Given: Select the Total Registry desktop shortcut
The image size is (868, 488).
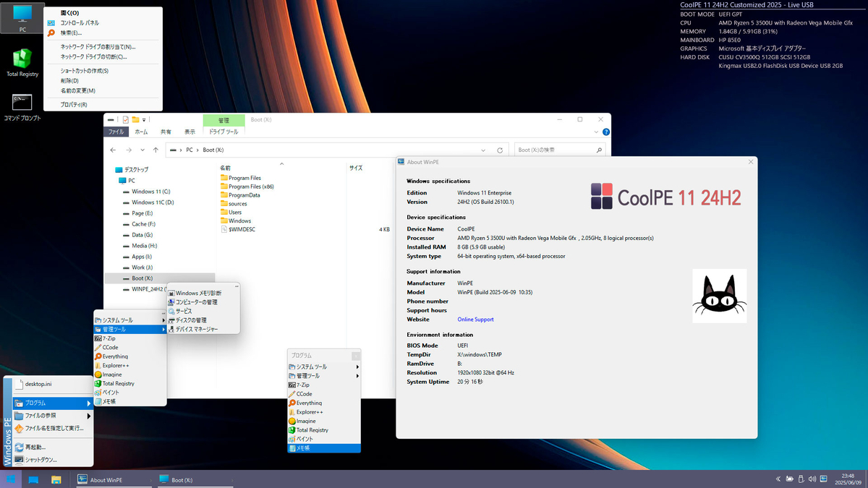Looking at the screenshot, I should point(22,62).
